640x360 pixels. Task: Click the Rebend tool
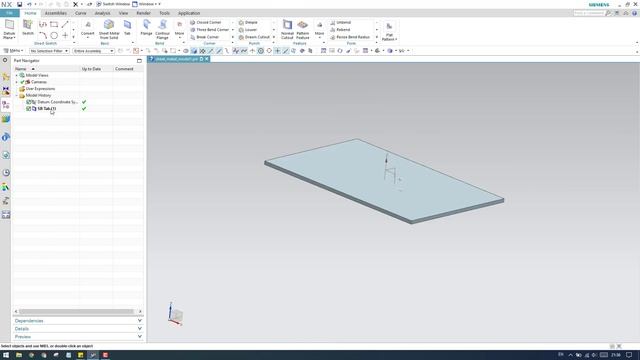340,30
